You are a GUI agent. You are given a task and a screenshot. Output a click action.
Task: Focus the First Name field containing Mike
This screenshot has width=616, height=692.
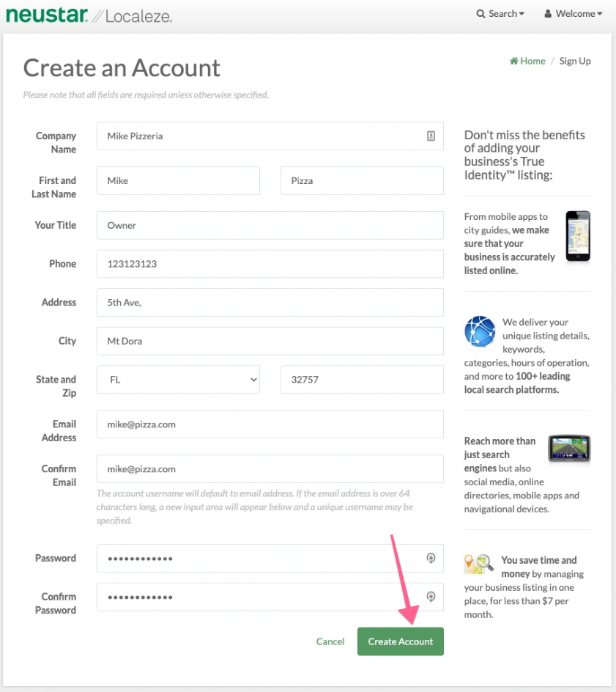[178, 180]
